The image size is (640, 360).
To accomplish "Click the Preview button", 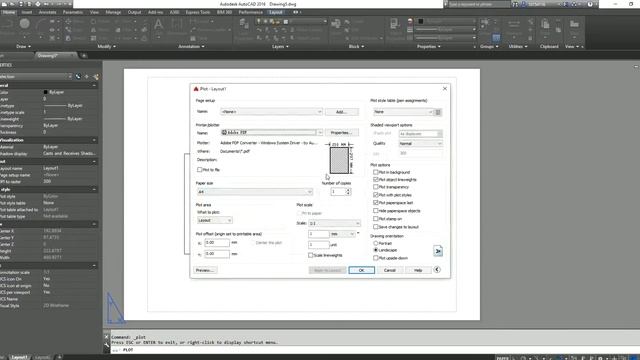I will pyautogui.click(x=205, y=270).
